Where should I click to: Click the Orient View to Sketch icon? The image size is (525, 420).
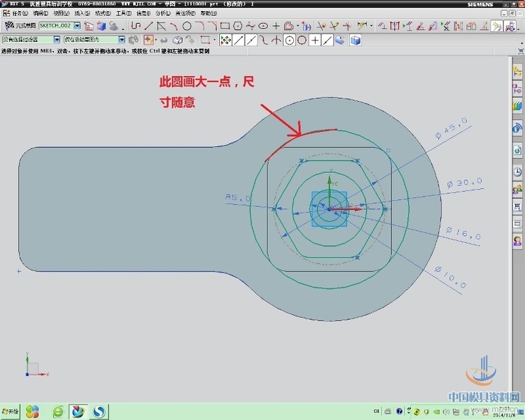click(x=90, y=26)
